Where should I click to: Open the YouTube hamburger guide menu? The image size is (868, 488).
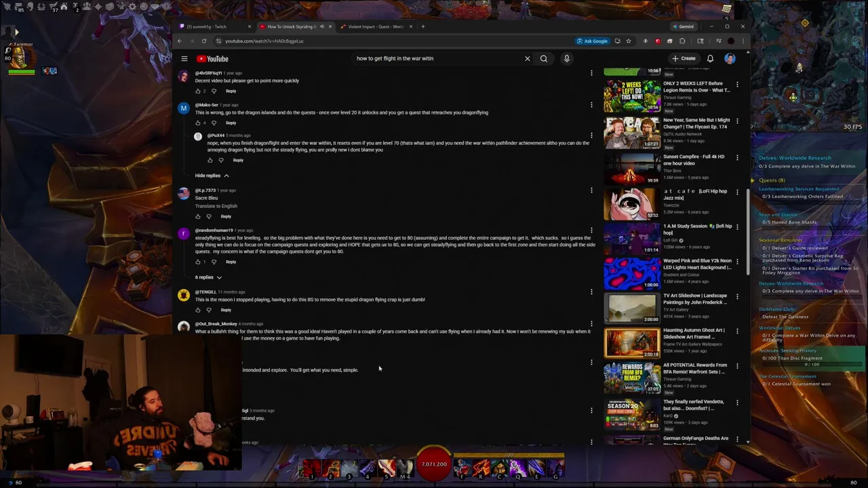coord(184,59)
